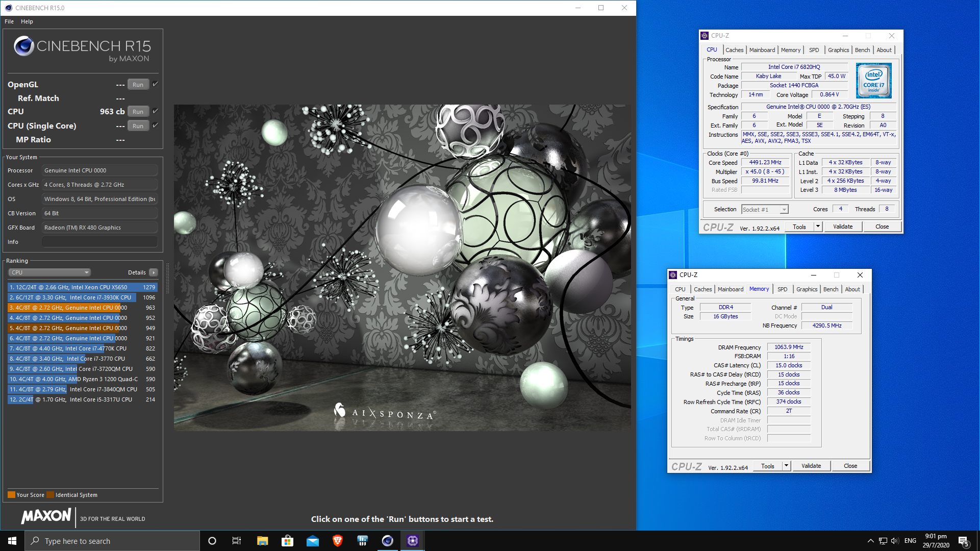Image resolution: width=980 pixels, height=551 pixels.
Task: Open Brave browser from the taskbar
Action: pos(337,541)
